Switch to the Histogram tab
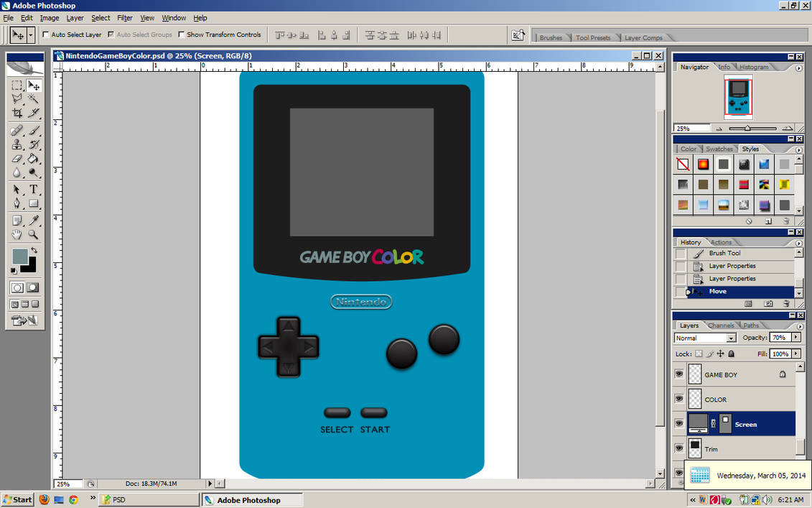The image size is (812, 508). [754, 67]
